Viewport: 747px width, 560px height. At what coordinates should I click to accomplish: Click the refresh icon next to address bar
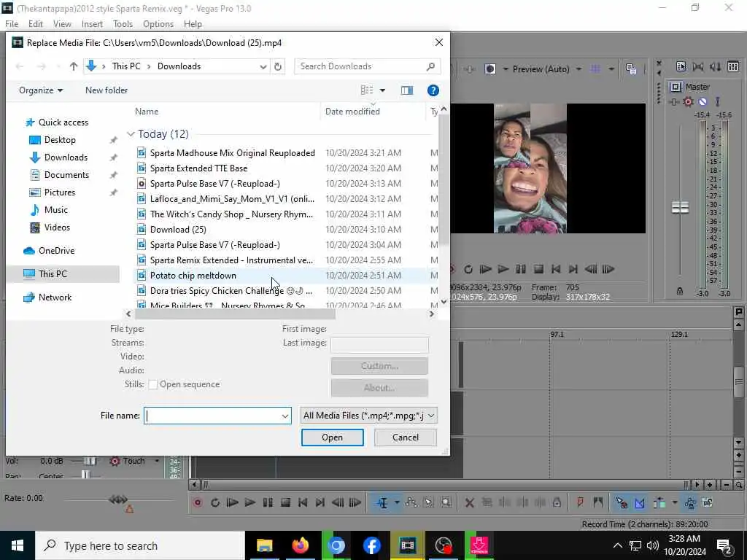[278, 66]
